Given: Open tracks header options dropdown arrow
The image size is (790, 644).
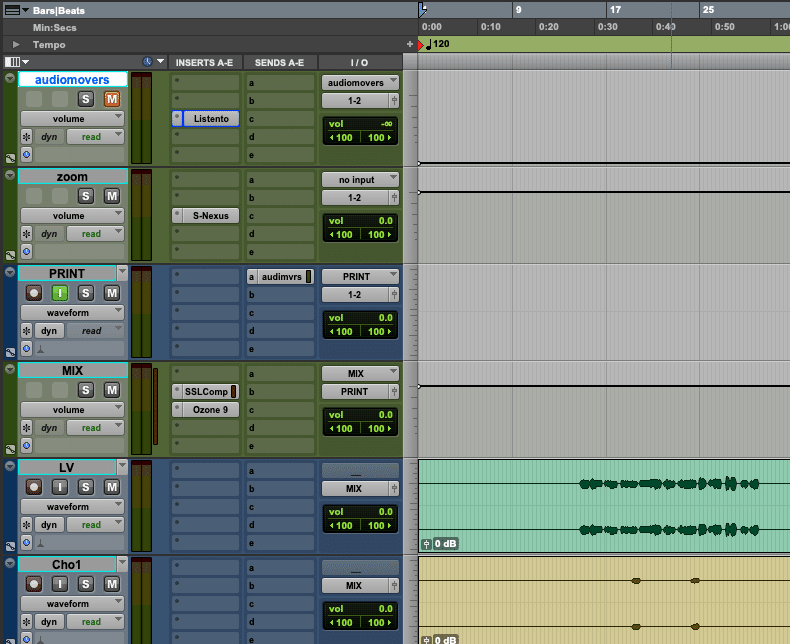Looking at the screenshot, I should (x=161, y=61).
